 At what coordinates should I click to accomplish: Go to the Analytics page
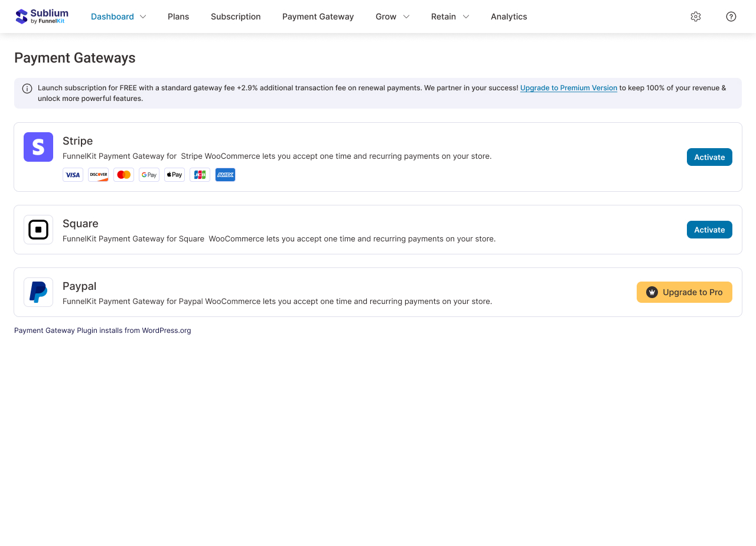click(509, 17)
